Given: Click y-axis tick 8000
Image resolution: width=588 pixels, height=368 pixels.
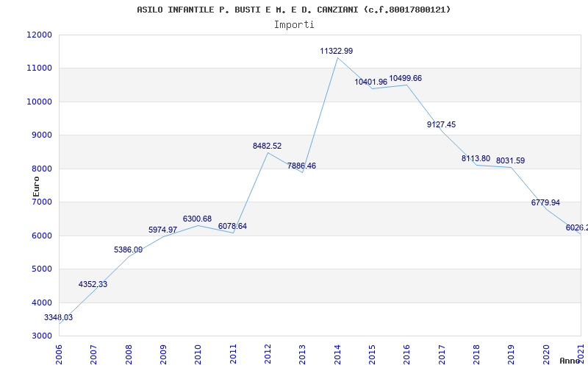Looking at the screenshot, I should coord(41,169).
